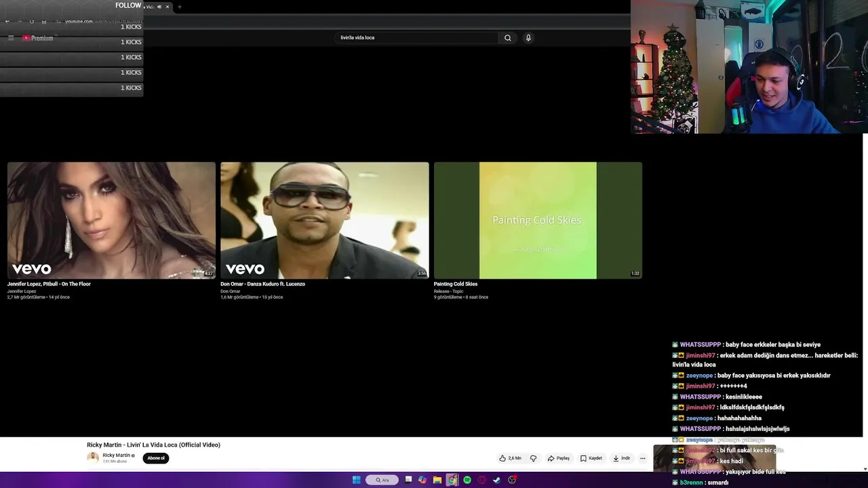This screenshot has width=868, height=488.
Task: Close the active browser tab
Action: pos(167,7)
